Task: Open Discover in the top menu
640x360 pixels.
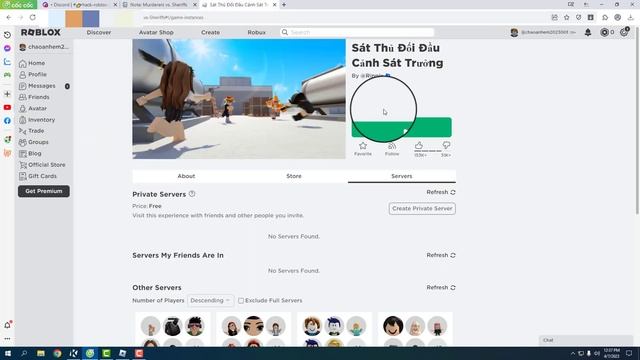Action: point(99,32)
